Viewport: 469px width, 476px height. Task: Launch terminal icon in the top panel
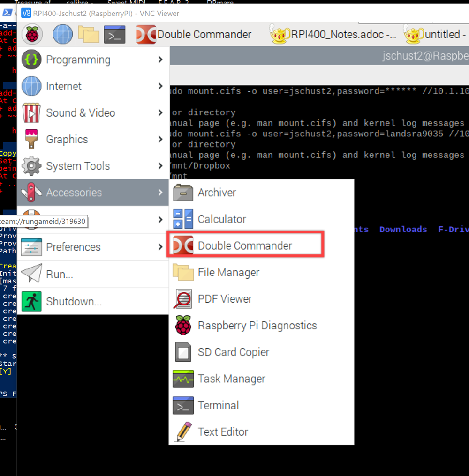[x=114, y=34]
